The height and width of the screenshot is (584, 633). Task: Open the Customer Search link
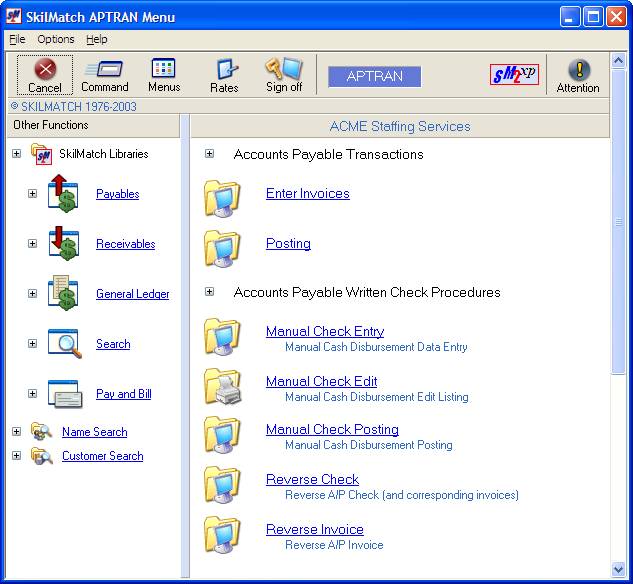tap(103, 456)
